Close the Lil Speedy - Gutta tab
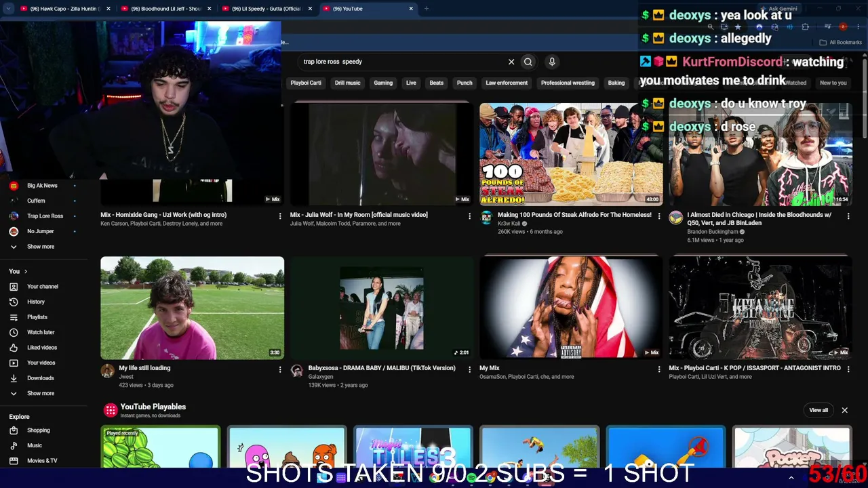868x488 pixels. tap(310, 9)
